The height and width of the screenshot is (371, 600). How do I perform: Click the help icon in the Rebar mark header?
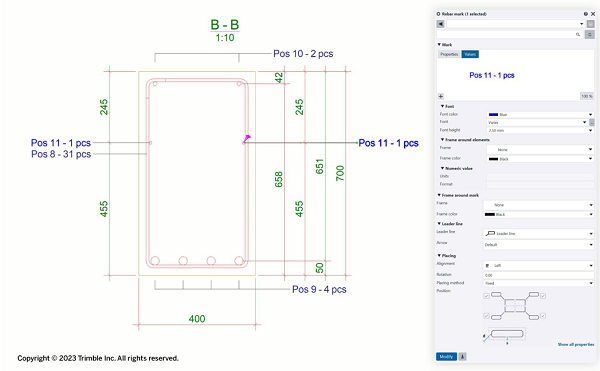585,14
